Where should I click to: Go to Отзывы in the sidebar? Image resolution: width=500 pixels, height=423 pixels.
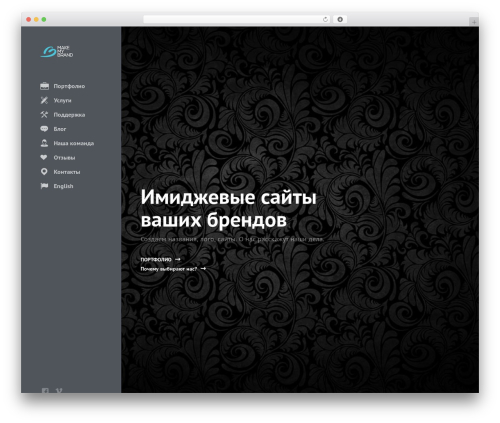[x=64, y=158]
